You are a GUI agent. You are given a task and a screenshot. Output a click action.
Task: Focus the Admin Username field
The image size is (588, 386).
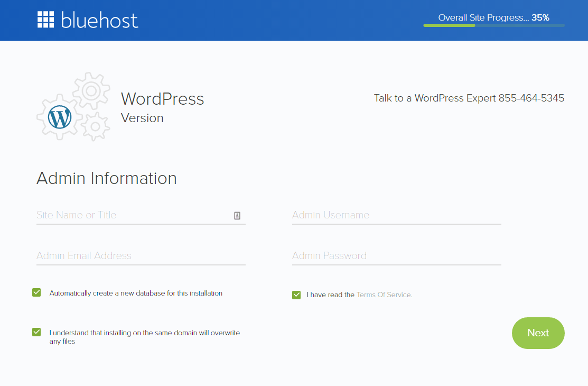tap(397, 215)
